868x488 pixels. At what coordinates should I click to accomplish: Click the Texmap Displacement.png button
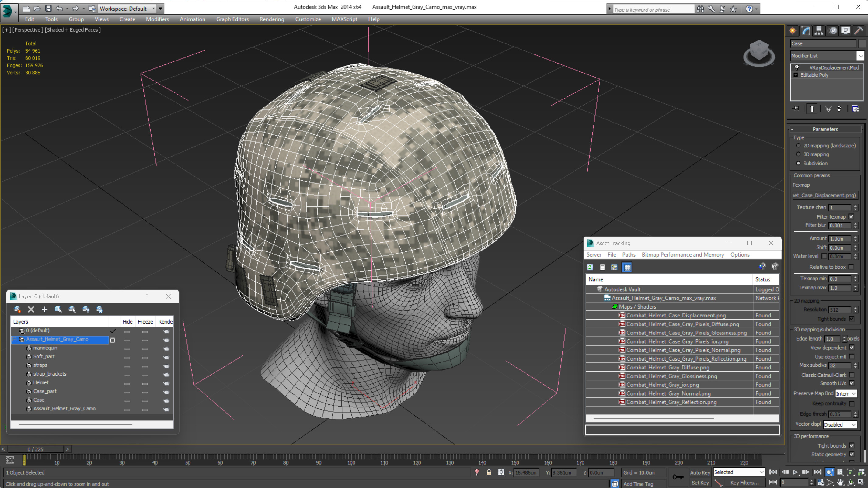pos(824,196)
